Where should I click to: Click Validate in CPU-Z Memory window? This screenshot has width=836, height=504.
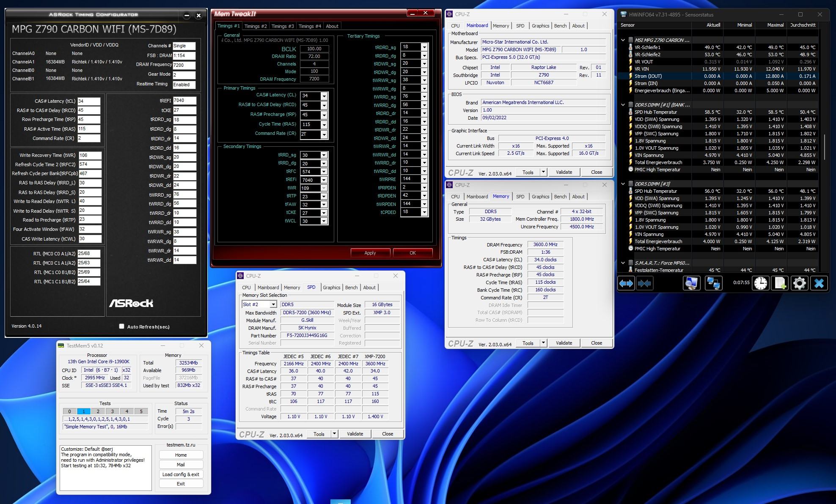(564, 343)
